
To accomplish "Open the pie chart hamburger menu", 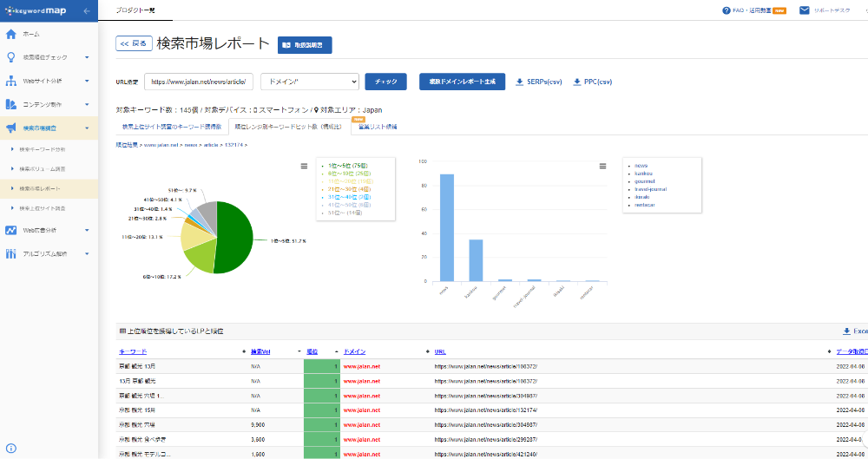I will pos(304,166).
